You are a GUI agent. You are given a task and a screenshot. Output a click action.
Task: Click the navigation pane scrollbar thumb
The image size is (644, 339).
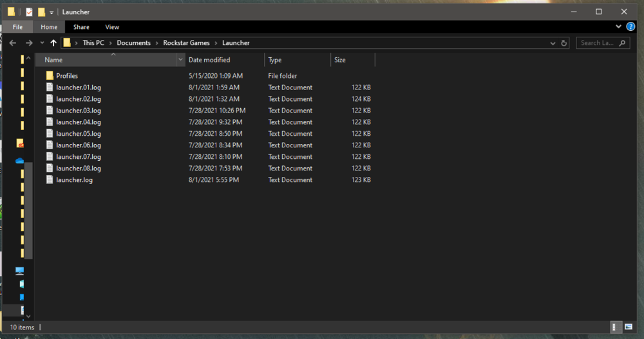point(28,210)
